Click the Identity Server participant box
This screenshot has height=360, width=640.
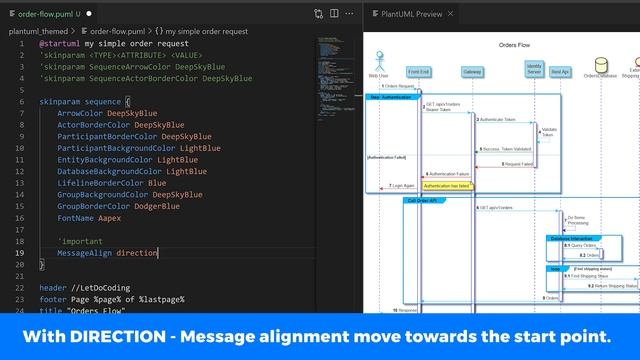pos(534,69)
